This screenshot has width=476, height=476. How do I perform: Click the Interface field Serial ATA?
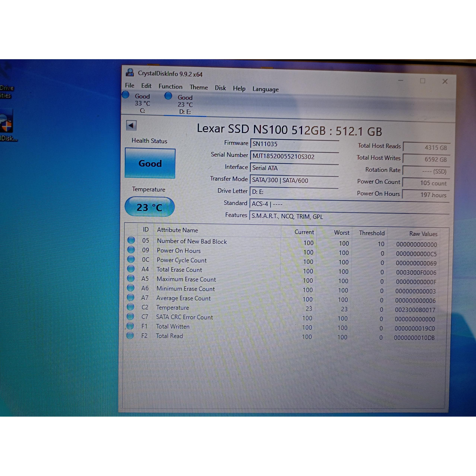294,168
